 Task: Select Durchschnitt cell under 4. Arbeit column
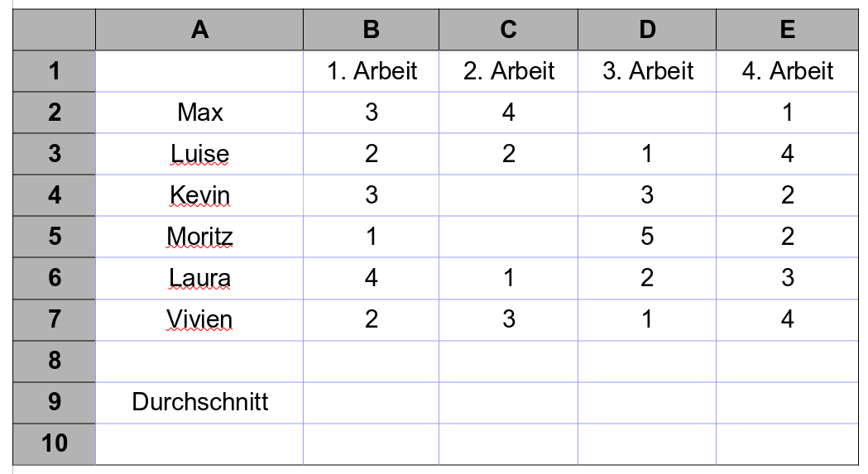[787, 402]
